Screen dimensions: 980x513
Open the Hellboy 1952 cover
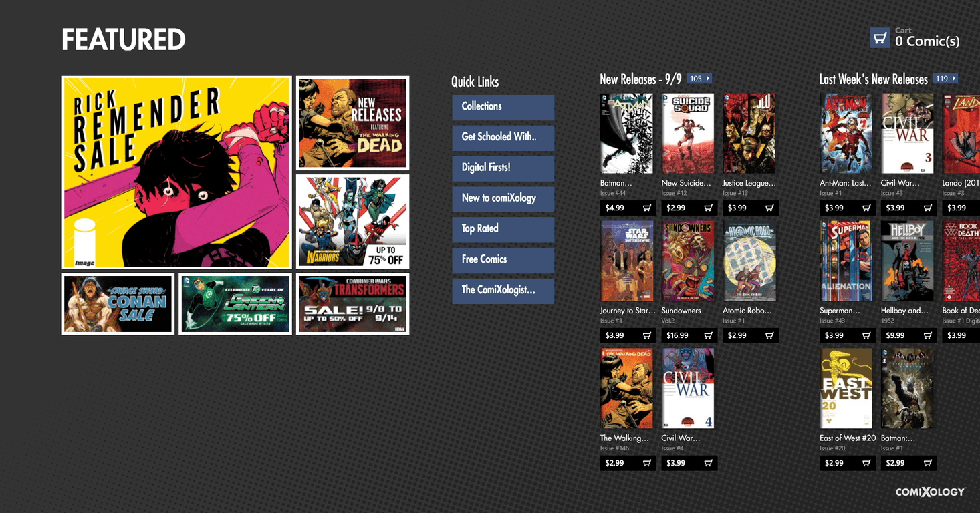907,261
